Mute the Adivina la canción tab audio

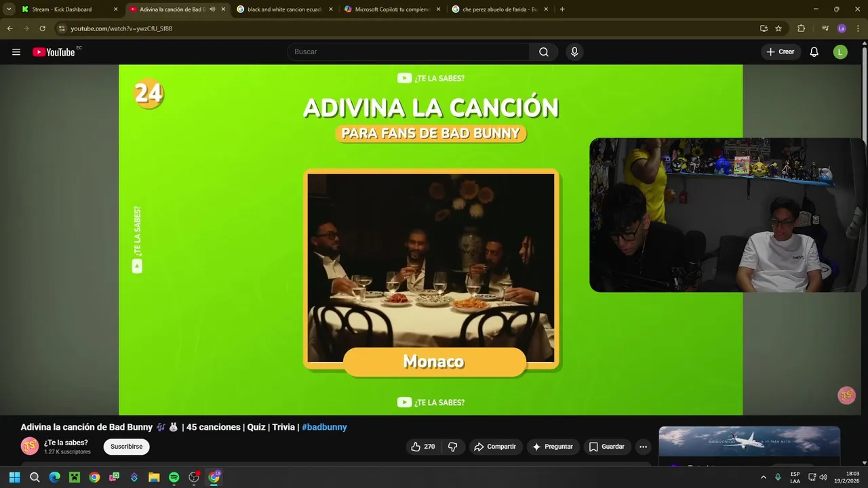212,9
